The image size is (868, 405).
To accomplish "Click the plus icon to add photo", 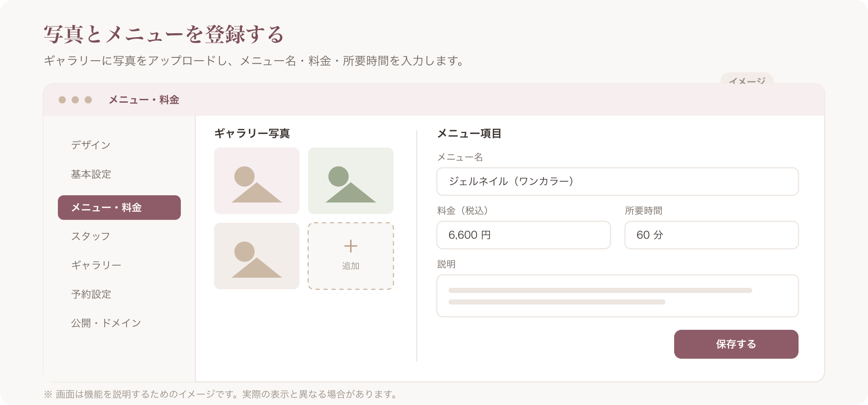I will coord(351,246).
